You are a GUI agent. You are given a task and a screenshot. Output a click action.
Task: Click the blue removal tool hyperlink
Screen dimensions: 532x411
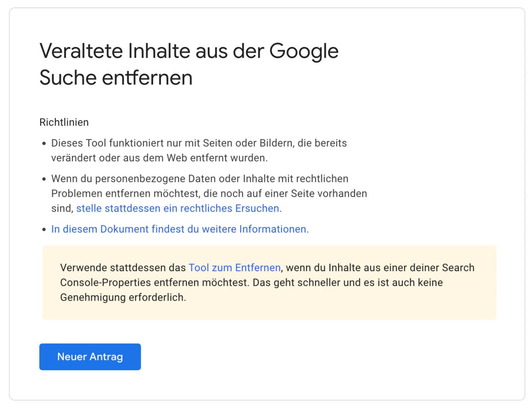tap(235, 267)
